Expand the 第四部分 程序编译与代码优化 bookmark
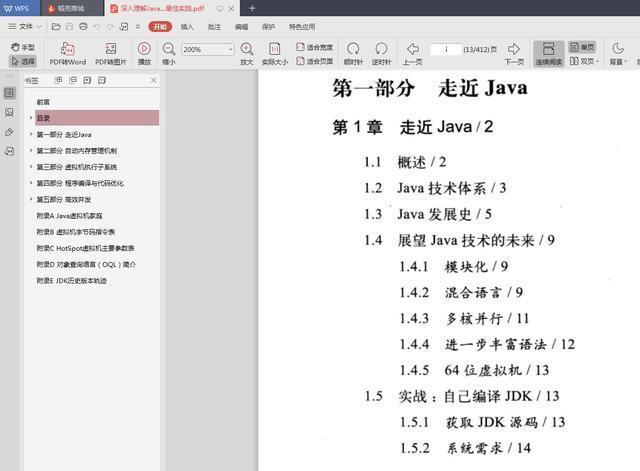The image size is (640, 471). 31,183
